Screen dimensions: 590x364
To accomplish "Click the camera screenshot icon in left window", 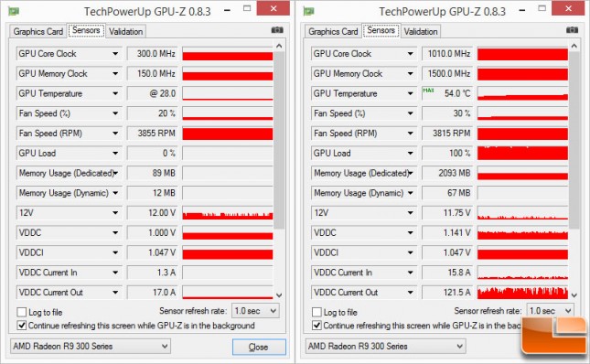I will (277, 30).
